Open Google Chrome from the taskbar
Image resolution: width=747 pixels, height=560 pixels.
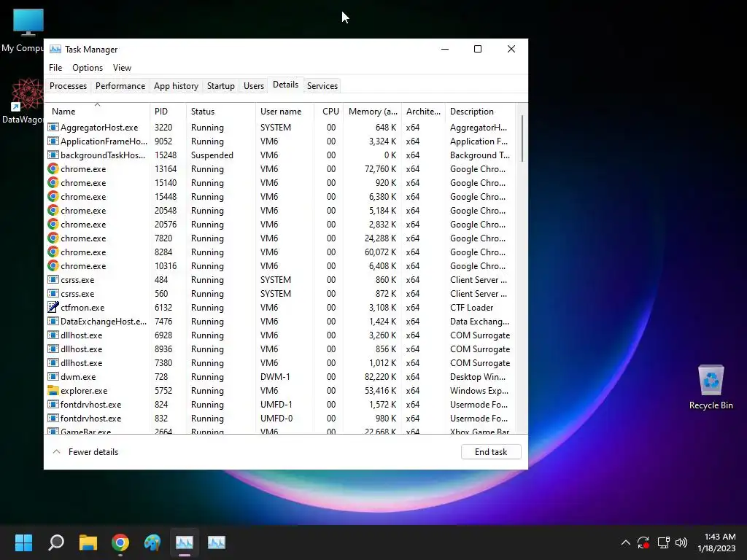coord(120,542)
